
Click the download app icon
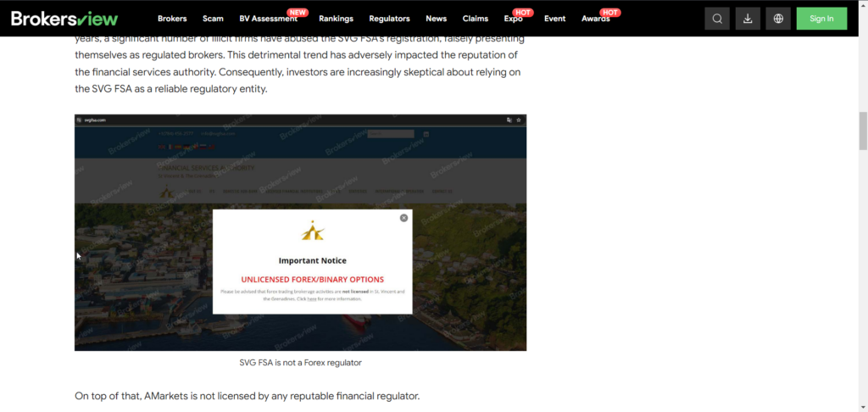click(748, 19)
